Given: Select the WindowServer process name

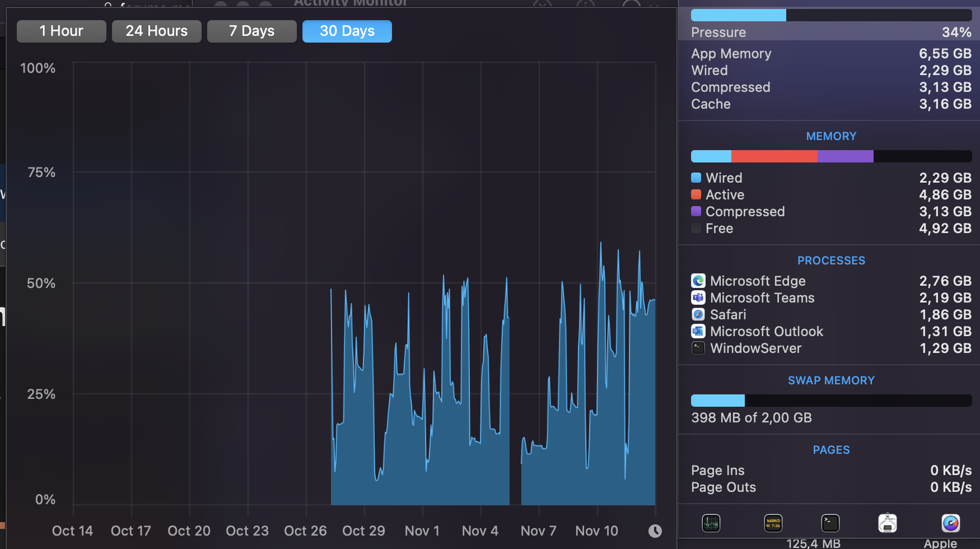Looking at the screenshot, I should 756,348.
